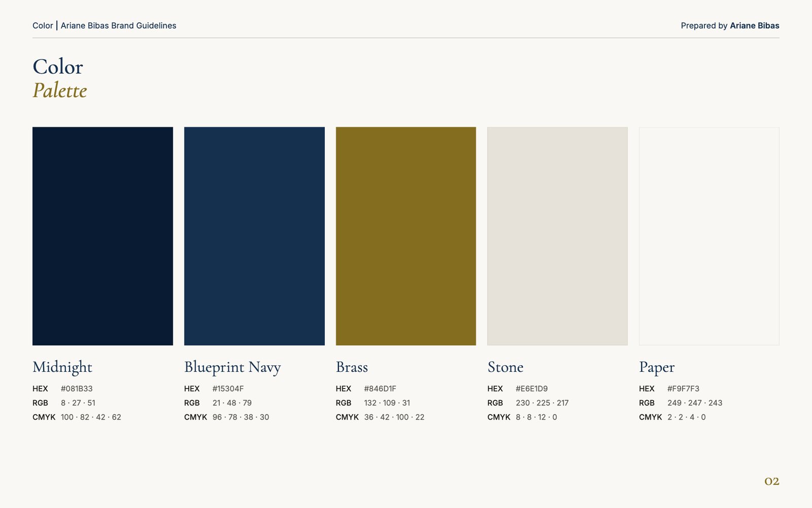Click 'Prepared by Ariane Bibas' in header
The width and height of the screenshot is (812, 508).
point(730,25)
